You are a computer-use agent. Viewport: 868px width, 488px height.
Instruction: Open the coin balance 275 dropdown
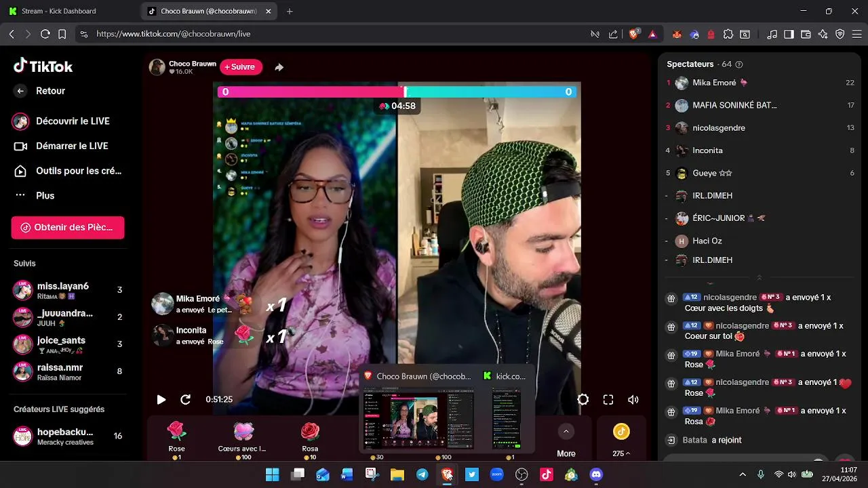coord(621,453)
